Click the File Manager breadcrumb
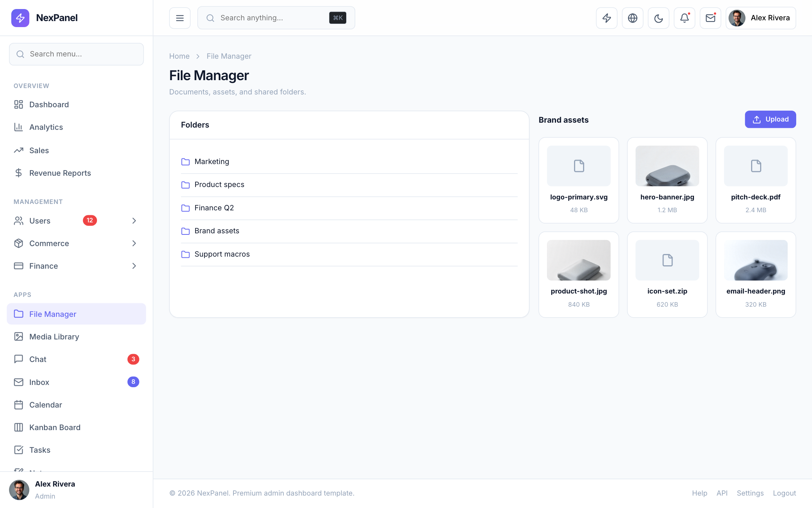812x508 pixels. tap(229, 56)
